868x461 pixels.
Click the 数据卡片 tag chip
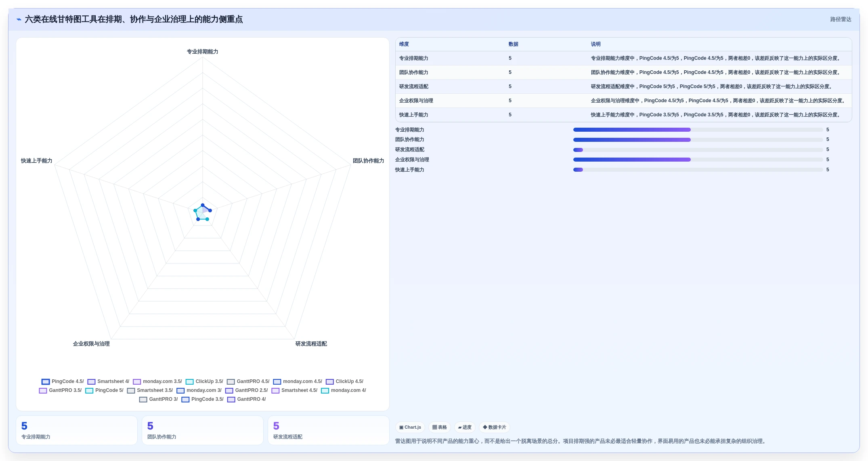pyautogui.click(x=495, y=427)
